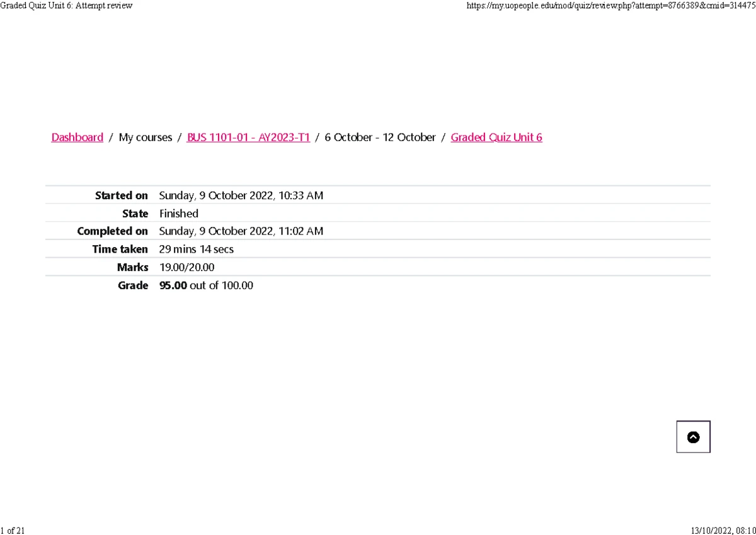756x535 pixels.
Task: Select the start time Sunday 10:33 AM
Action: pyautogui.click(x=241, y=195)
